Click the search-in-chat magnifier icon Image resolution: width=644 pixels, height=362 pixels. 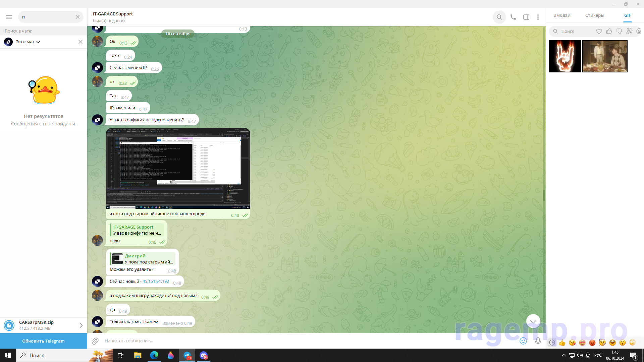(x=499, y=17)
